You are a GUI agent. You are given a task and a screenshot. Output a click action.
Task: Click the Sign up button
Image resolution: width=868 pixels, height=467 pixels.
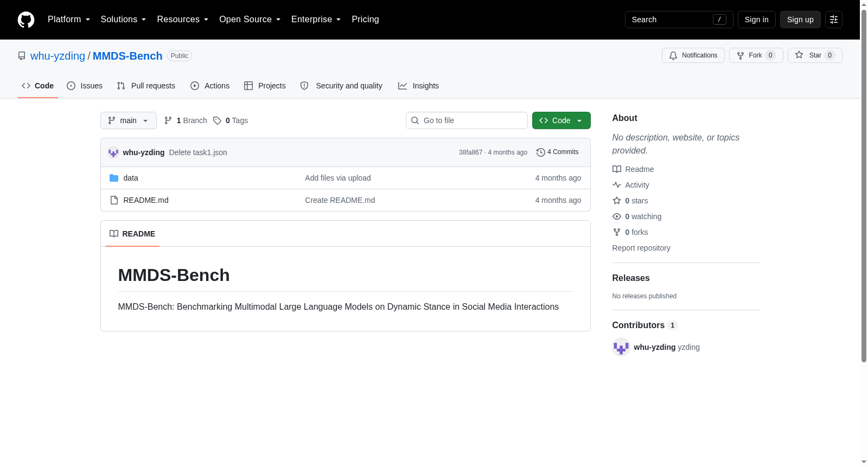tap(800, 20)
